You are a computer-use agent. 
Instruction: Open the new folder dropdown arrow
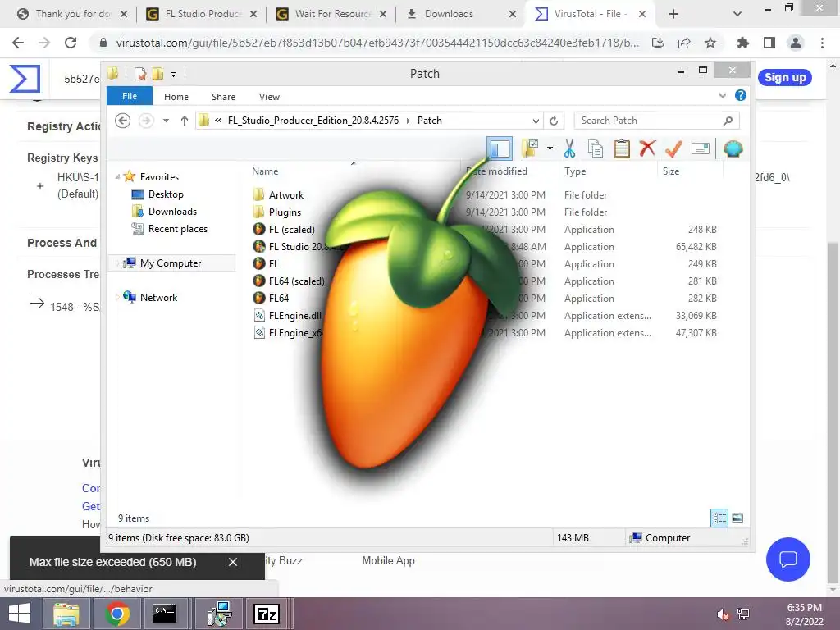[550, 148]
